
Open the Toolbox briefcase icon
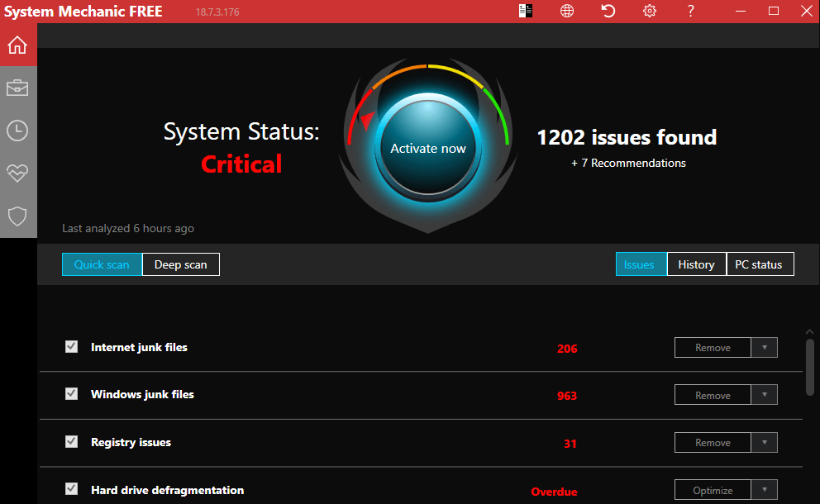click(17, 88)
